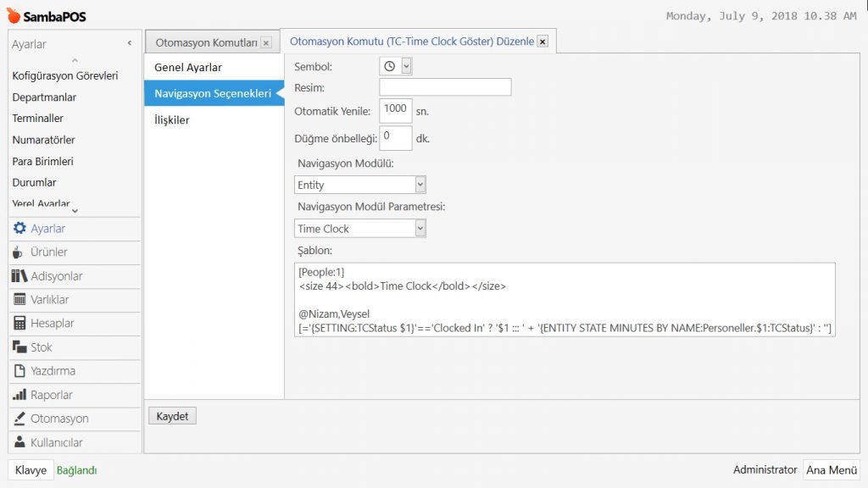The height and width of the screenshot is (488, 868).
Task: Open Otomasyon using the pencil icon
Action: click(20, 419)
